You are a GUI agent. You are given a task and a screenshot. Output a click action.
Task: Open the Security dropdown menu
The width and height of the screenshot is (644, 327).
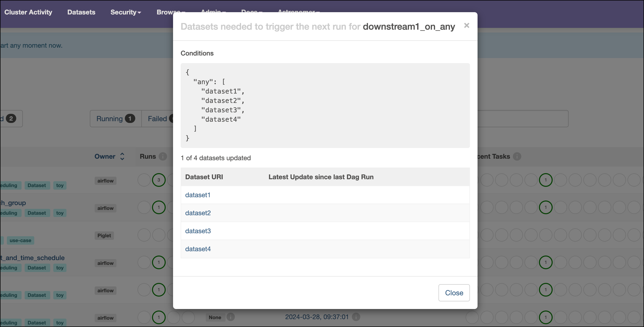tap(126, 12)
